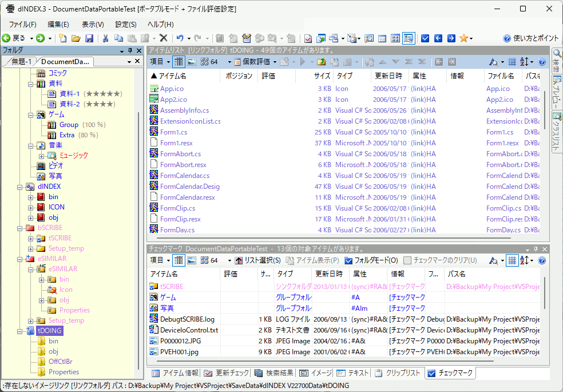This screenshot has height=392, width=563.
Task: Select DeviceIoControl.txt in checkmark list
Action: click(189, 330)
